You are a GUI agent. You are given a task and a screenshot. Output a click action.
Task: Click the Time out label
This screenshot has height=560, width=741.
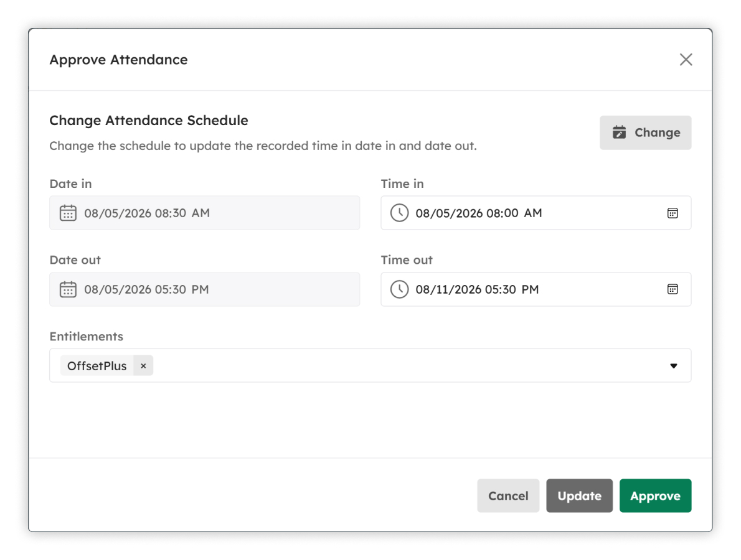(x=407, y=260)
